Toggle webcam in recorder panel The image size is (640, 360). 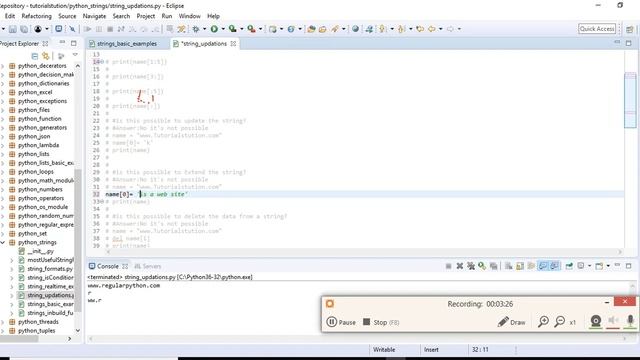596,321
